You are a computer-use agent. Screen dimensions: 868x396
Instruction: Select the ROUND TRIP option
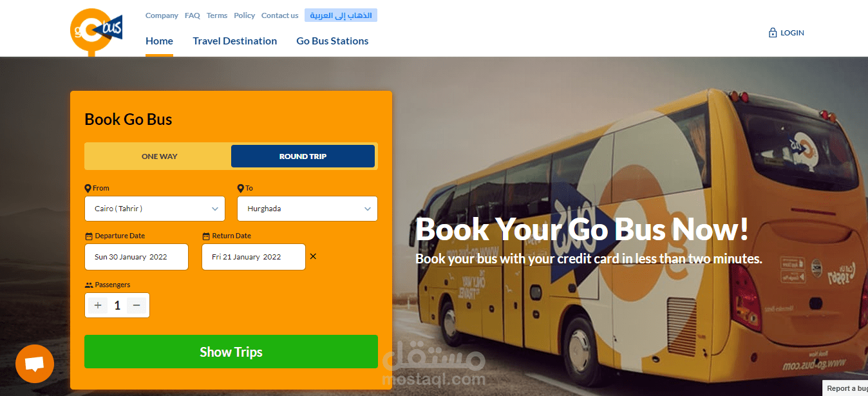click(303, 156)
